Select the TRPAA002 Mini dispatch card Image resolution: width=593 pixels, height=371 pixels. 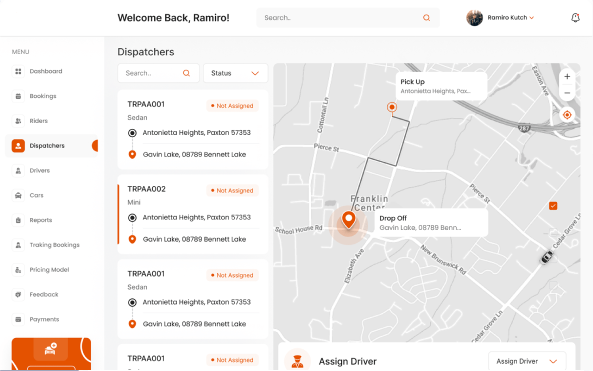point(193,214)
